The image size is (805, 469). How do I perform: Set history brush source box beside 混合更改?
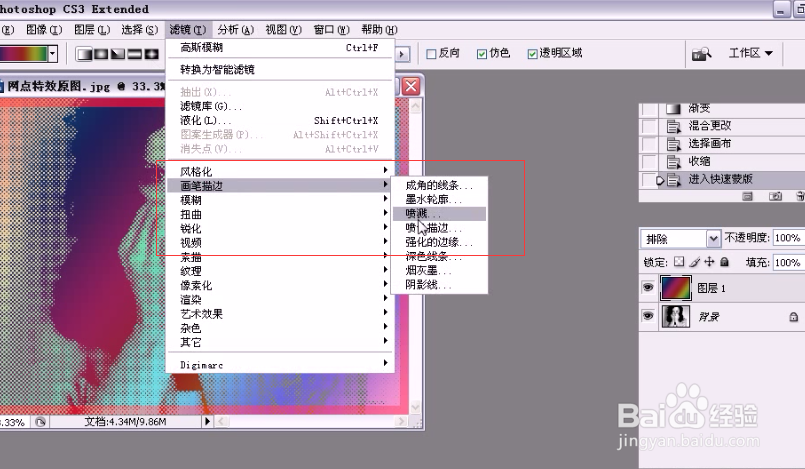649,126
